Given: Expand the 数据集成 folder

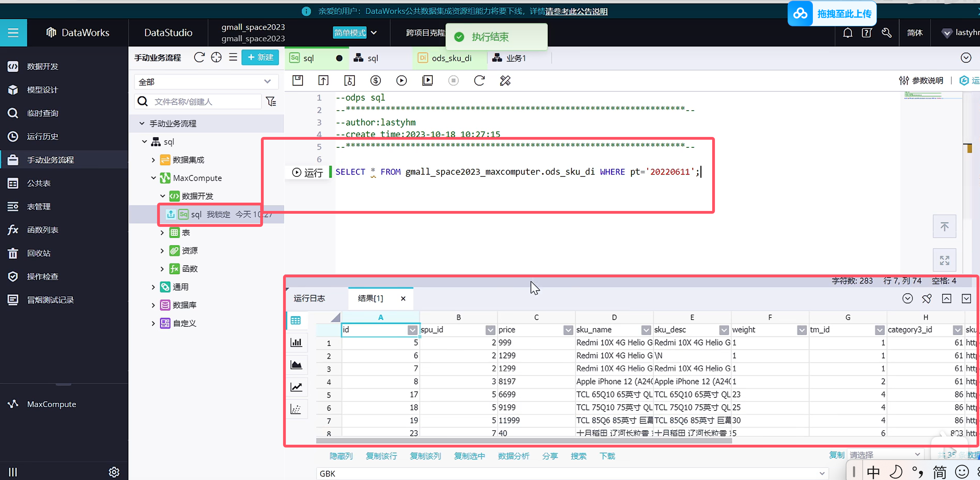Looking at the screenshot, I should coord(153,160).
